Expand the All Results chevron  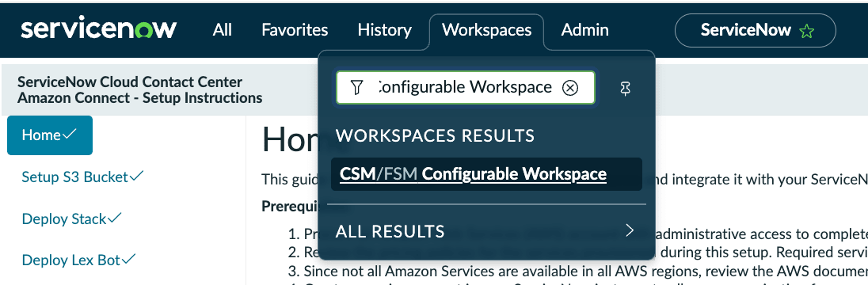629,230
